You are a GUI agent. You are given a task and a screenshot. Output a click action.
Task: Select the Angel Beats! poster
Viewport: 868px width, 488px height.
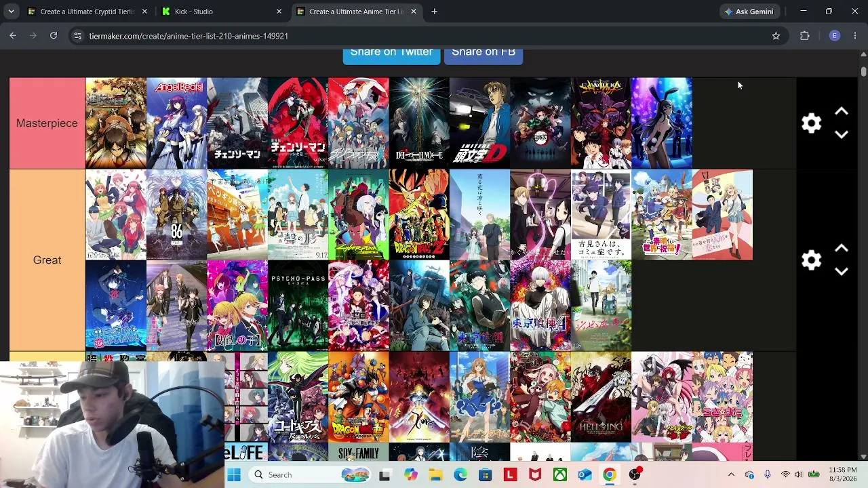pos(176,123)
